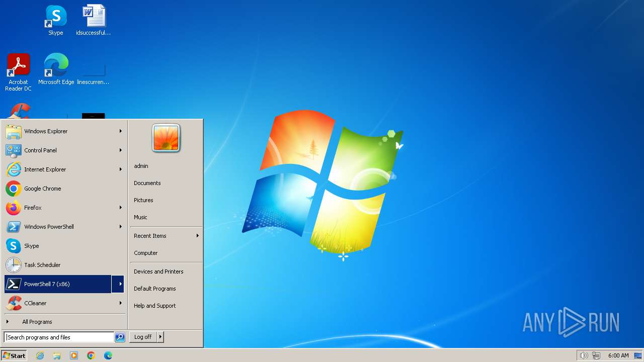
Task: Open the idsuccessful Word document on desktop
Action: coord(94,20)
